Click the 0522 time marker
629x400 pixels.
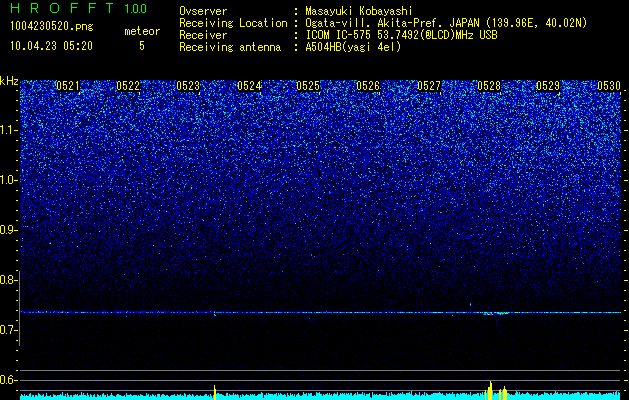(128, 86)
